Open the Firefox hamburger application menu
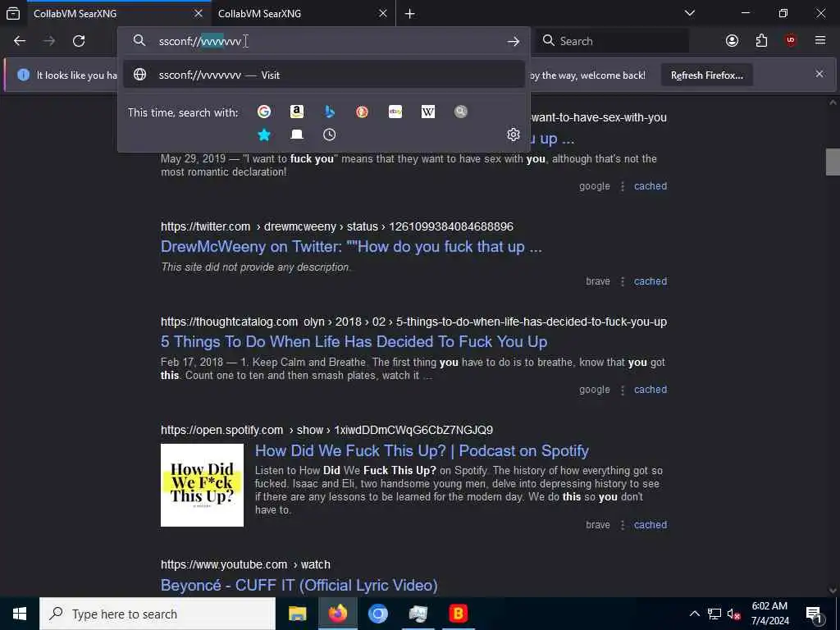Viewport: 840px width, 630px height. (x=820, y=41)
